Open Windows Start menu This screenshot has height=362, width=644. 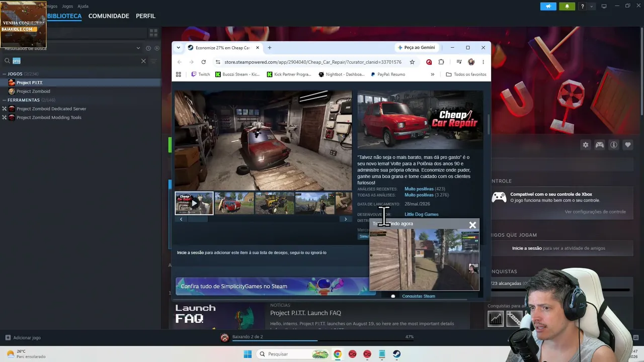[x=248, y=354]
